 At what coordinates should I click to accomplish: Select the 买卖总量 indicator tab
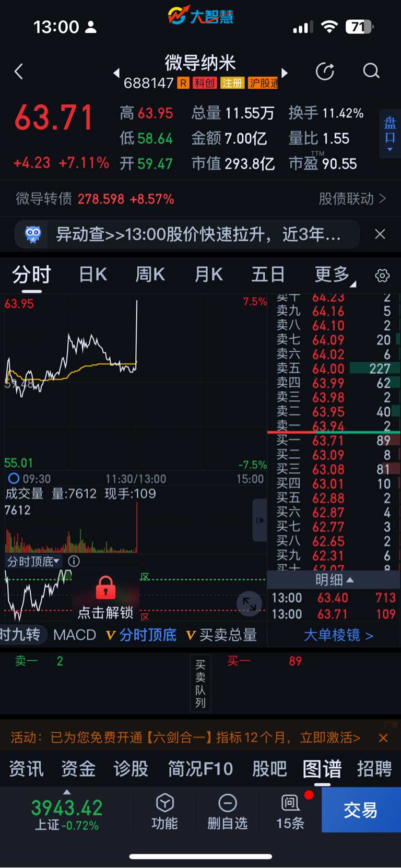pyautogui.click(x=221, y=635)
